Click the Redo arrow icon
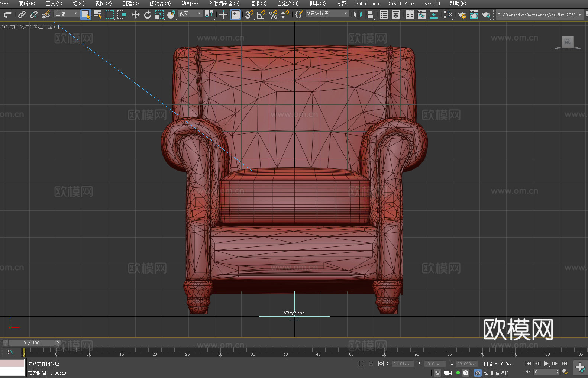 pyautogui.click(x=7, y=14)
